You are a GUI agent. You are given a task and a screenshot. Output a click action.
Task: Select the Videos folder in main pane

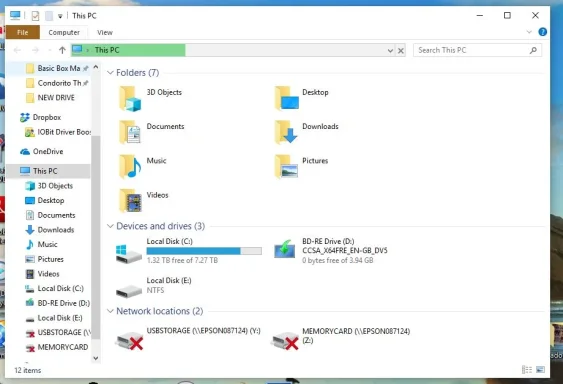point(130,200)
